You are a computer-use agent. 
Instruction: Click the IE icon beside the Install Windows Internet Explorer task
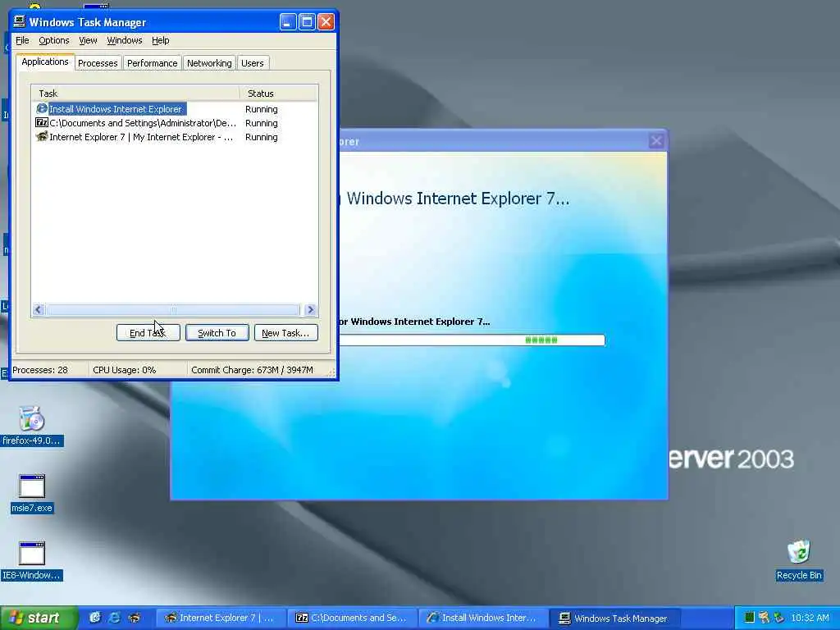tap(42, 109)
